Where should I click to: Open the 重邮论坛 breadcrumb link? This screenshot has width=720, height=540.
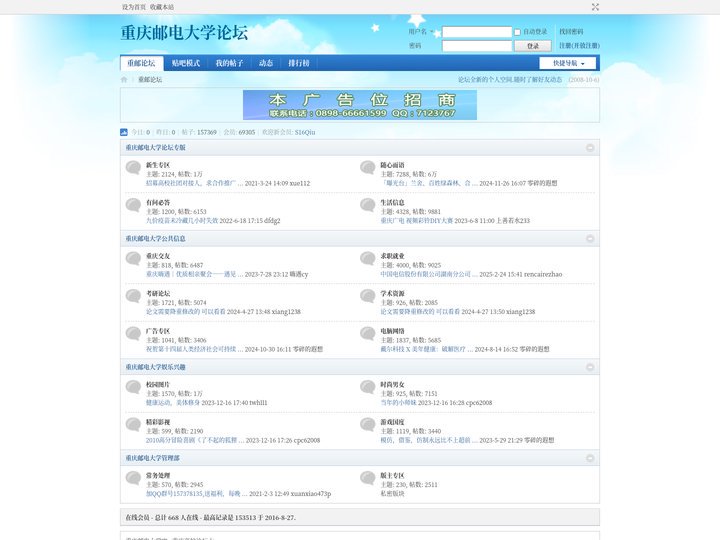(x=150, y=79)
